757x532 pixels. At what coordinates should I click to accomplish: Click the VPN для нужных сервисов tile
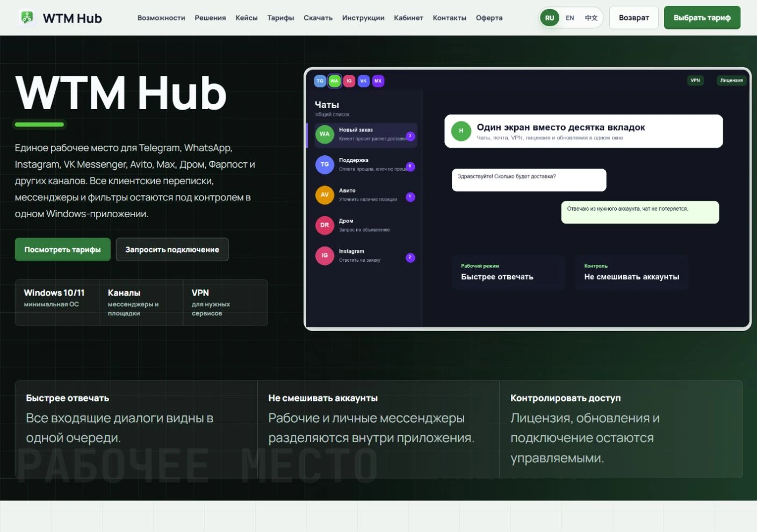225,303
